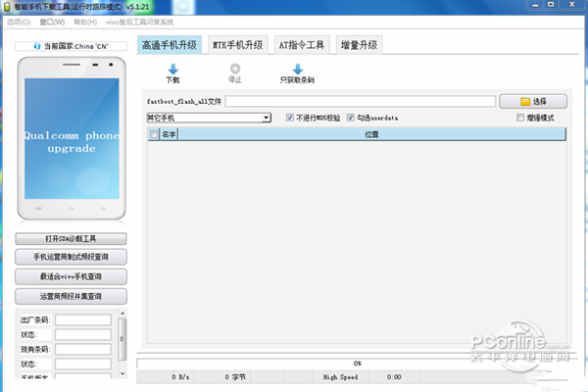Open the vivo售后工具问答系统 menu

tap(139, 23)
